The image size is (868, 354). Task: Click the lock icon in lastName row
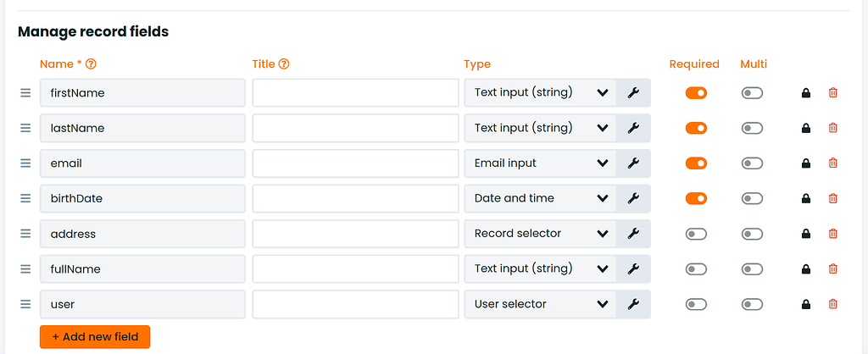(x=806, y=128)
